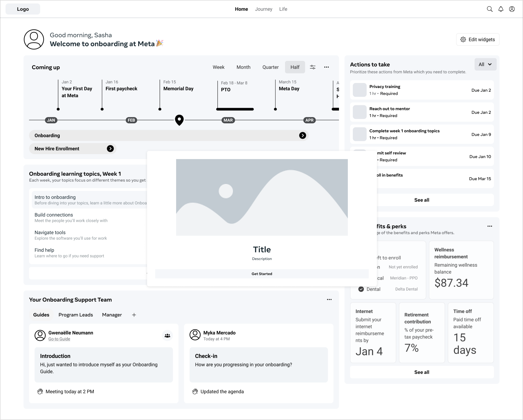The image size is (523, 420).
Task: Open the search magnifier icon
Action: [489, 9]
